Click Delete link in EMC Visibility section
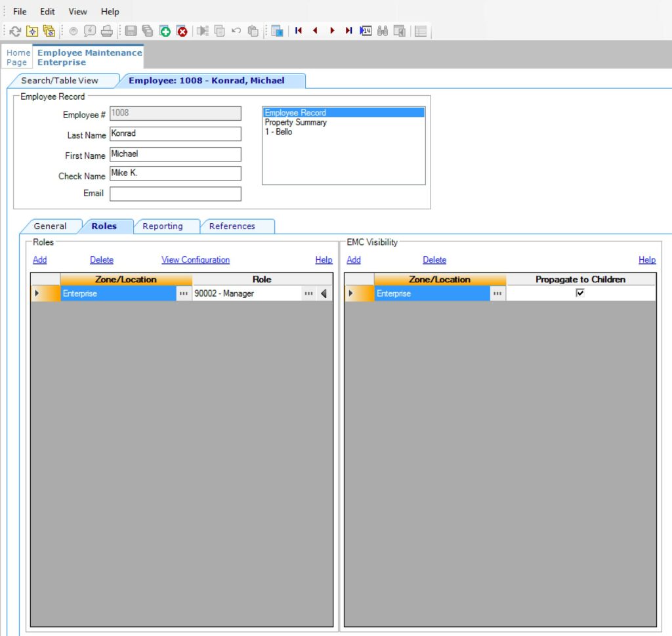Screen dimensions: 672x636 (x=434, y=260)
